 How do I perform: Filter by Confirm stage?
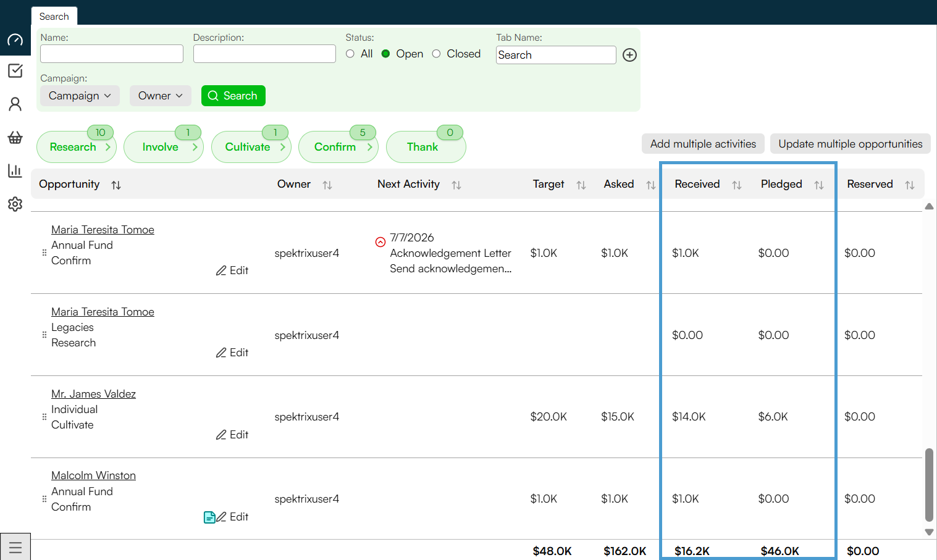click(338, 147)
